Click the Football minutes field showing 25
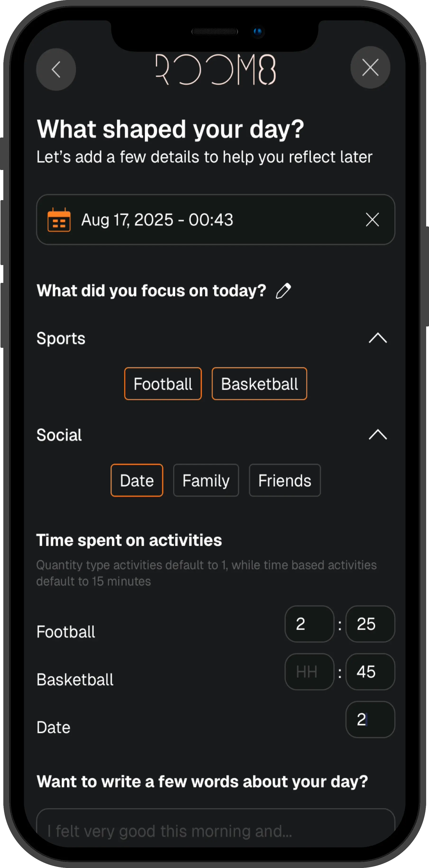The height and width of the screenshot is (868, 429). pyautogui.click(x=370, y=624)
